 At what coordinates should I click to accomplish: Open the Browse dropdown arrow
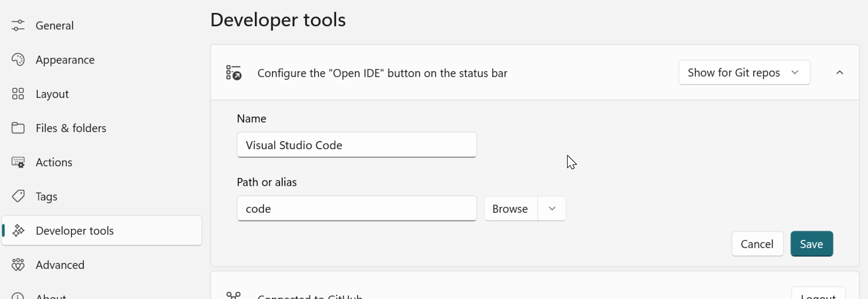pyautogui.click(x=551, y=208)
